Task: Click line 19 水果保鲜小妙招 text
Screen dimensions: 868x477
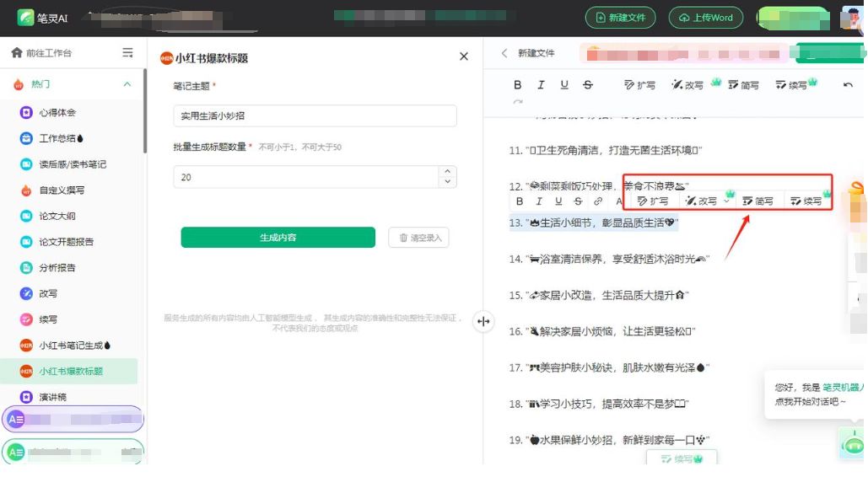Action: [609, 441]
